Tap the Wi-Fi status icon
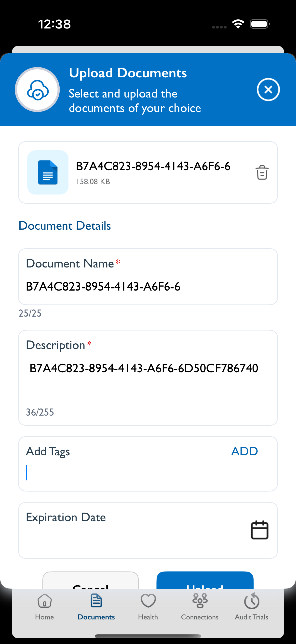This screenshot has height=644, width=296. pos(238,24)
